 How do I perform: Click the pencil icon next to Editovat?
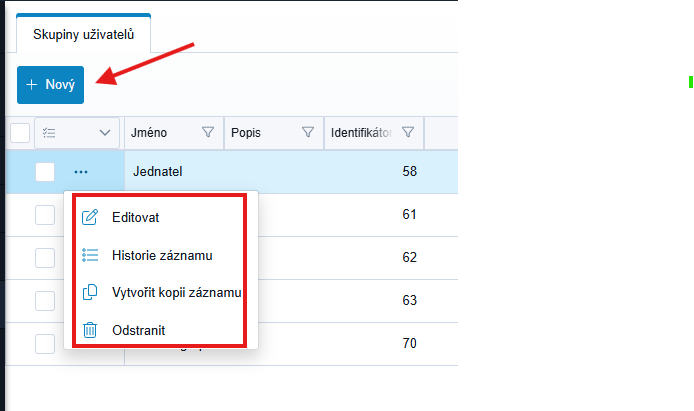click(x=90, y=217)
